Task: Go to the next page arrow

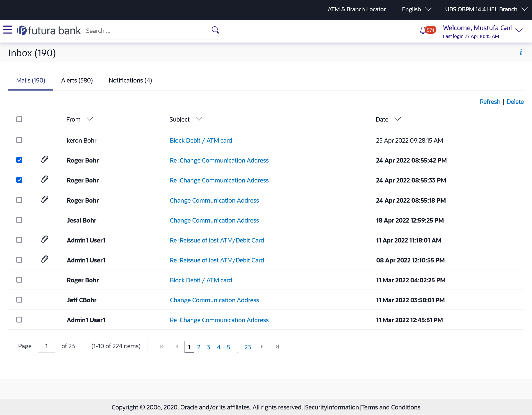Action: [262, 347]
